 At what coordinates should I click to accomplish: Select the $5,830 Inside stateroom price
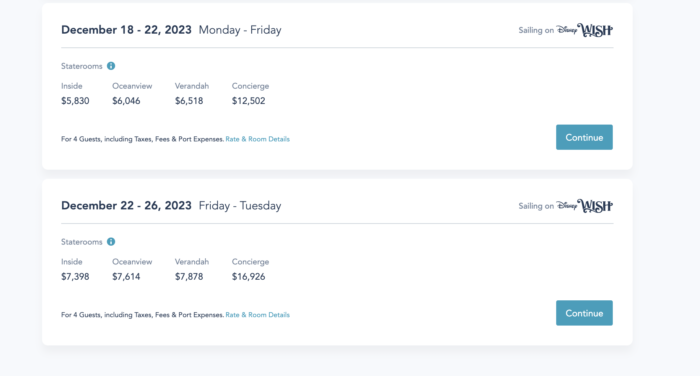click(x=75, y=101)
